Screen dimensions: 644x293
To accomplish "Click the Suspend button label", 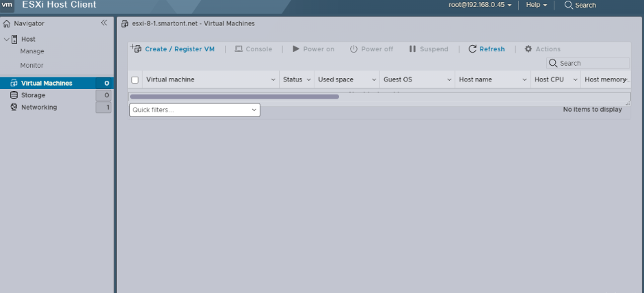I will 433,49.
